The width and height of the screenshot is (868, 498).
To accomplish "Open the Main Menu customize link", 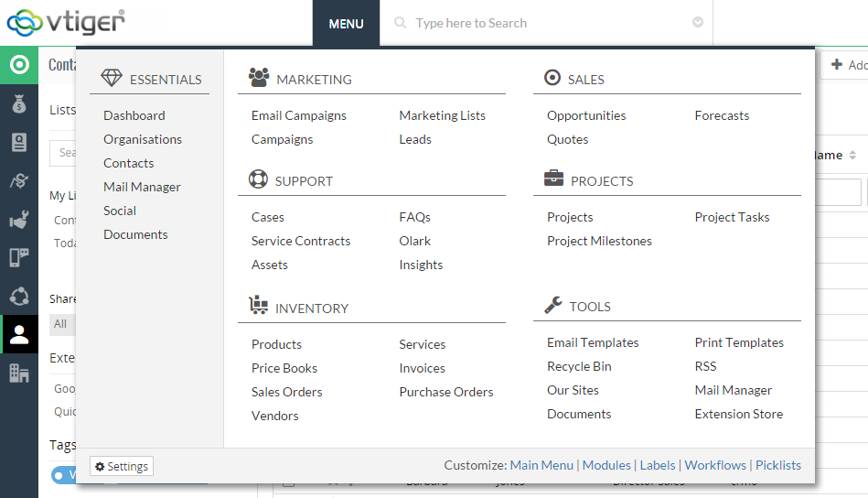I will [541, 465].
